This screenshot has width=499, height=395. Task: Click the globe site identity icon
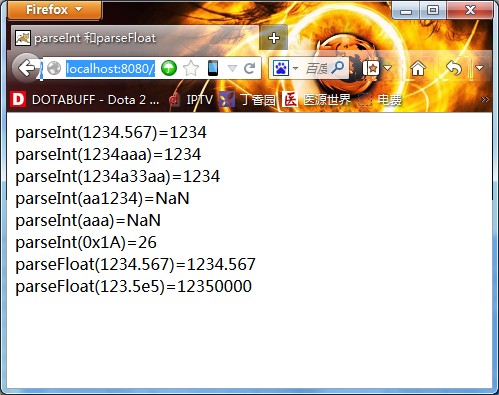point(54,69)
